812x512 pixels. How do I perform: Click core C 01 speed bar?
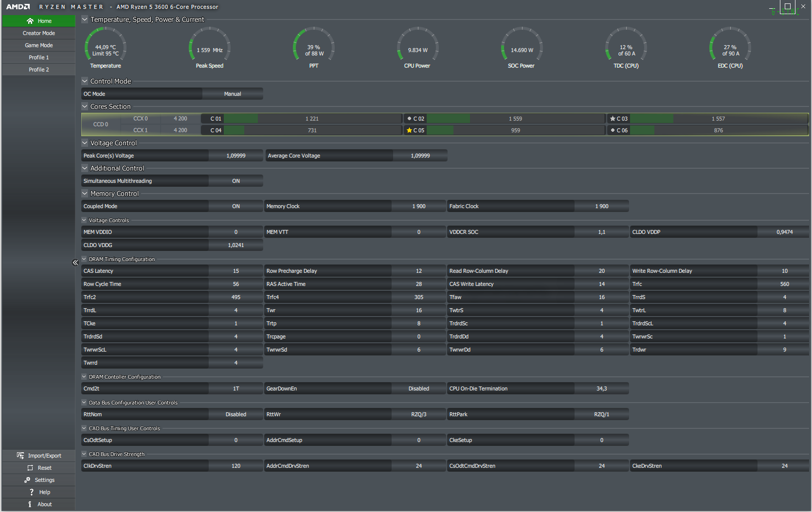(x=312, y=119)
